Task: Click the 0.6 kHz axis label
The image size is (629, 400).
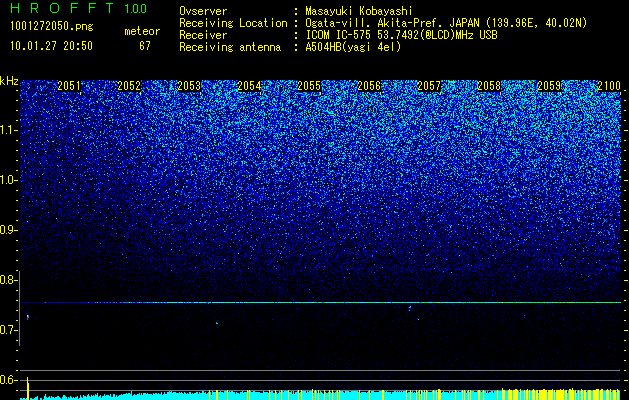Action: click(8, 380)
